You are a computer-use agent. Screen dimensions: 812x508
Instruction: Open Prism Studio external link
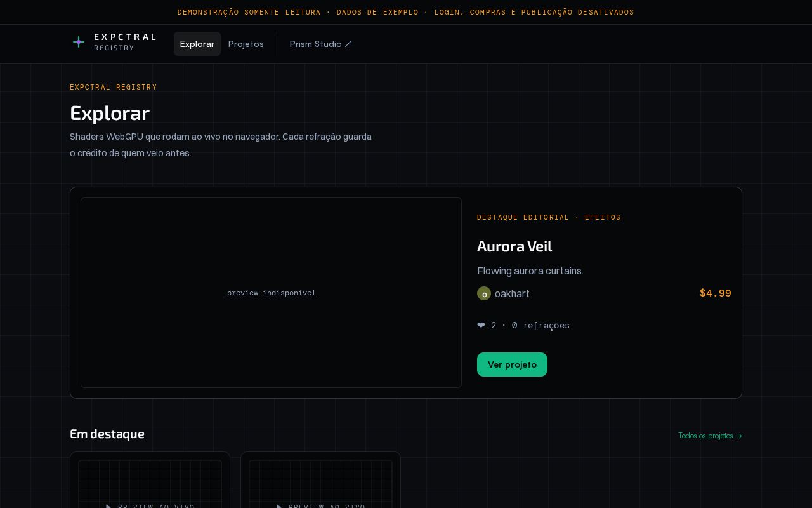(320, 44)
